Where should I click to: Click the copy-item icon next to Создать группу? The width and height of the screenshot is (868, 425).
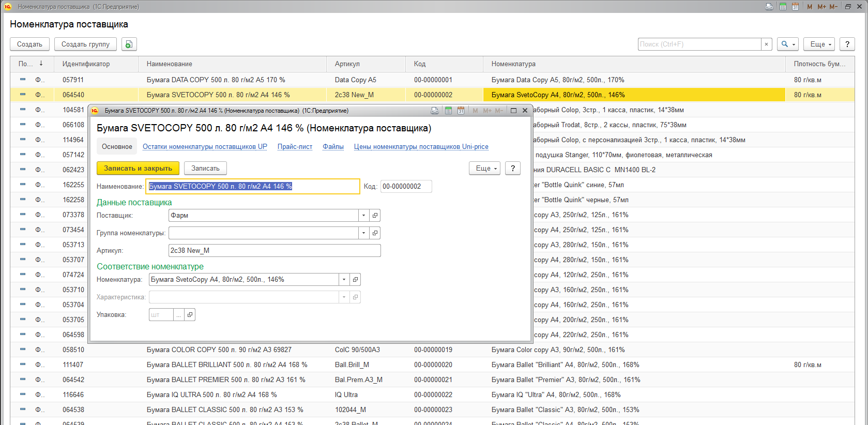coord(129,44)
